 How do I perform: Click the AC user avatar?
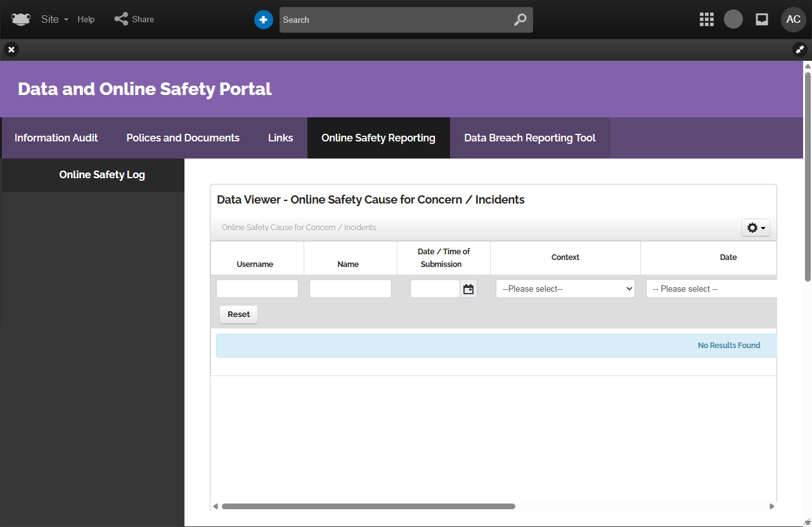pos(793,20)
